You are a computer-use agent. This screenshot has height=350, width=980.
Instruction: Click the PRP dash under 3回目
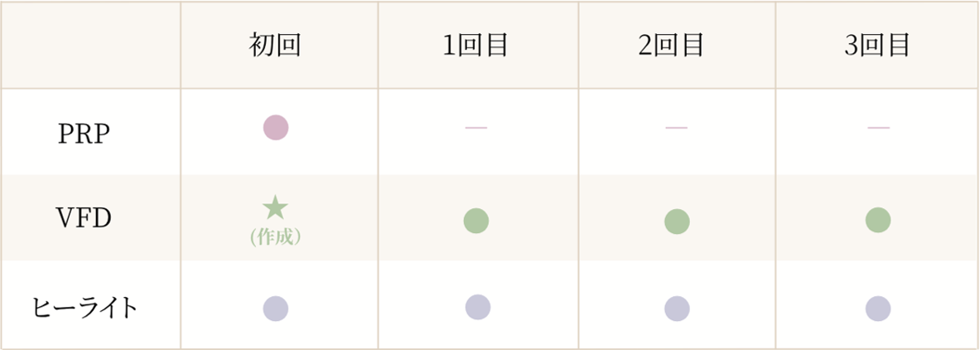[x=878, y=128]
